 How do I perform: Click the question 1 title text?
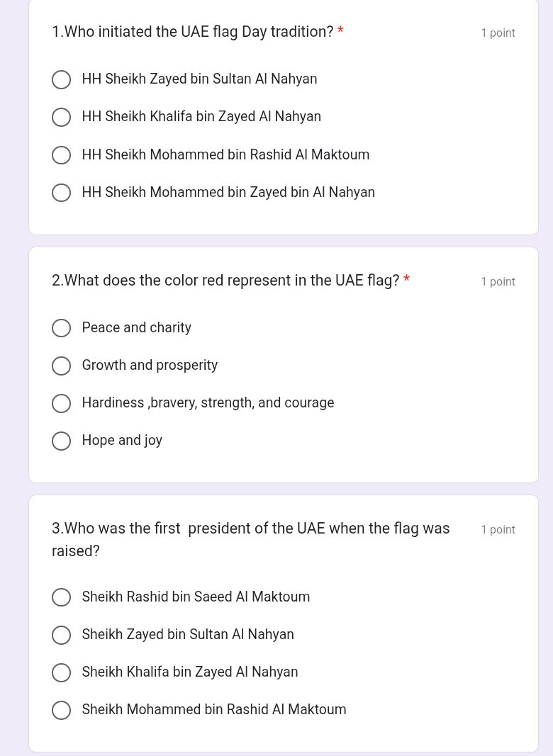pyautogui.click(x=193, y=32)
